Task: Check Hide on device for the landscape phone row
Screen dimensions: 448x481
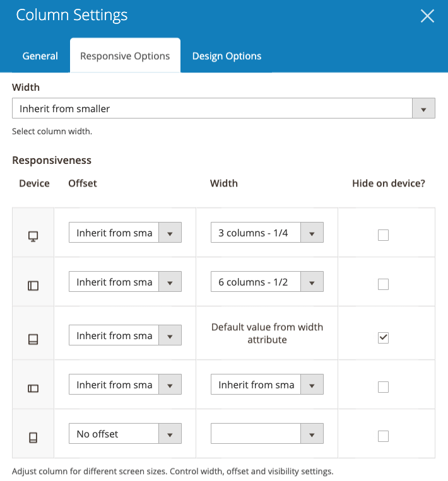Action: [x=383, y=387]
